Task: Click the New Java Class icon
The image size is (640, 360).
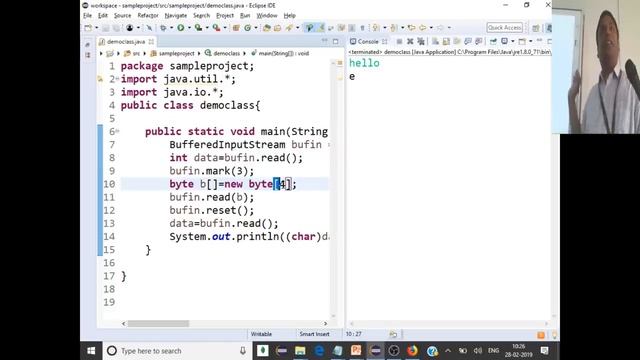Action: tap(247, 28)
